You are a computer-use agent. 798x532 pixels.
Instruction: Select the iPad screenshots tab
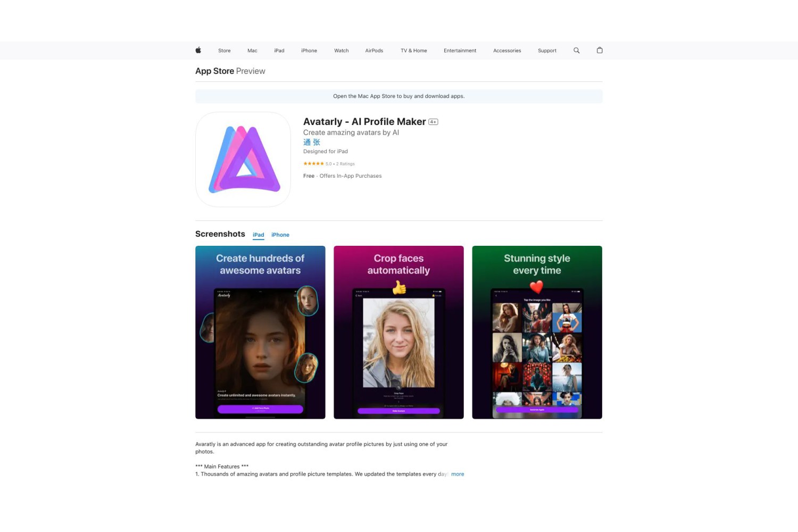pyautogui.click(x=259, y=235)
